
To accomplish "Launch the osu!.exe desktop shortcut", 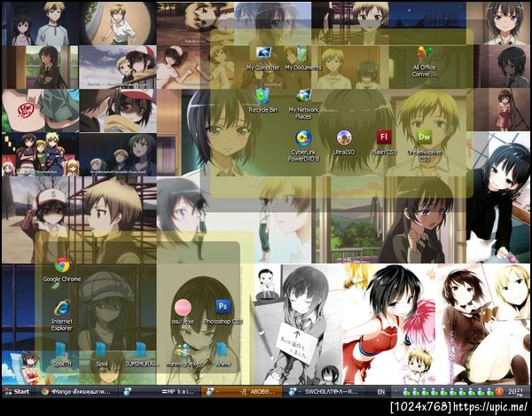I will pos(183,312).
